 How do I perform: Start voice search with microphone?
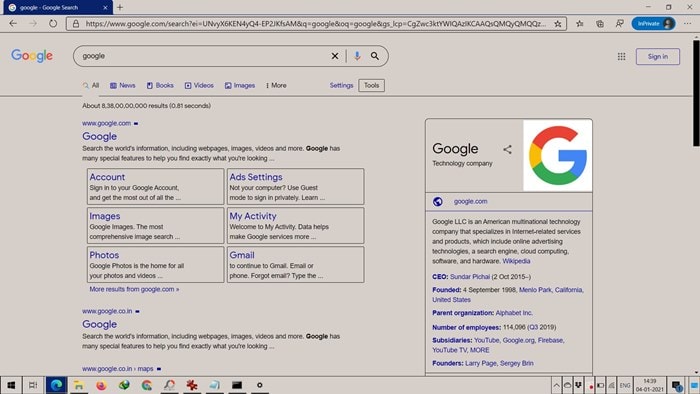[x=357, y=56]
